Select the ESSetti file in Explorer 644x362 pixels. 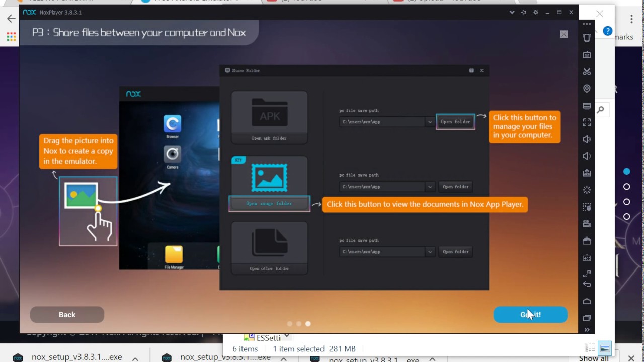tap(263, 338)
